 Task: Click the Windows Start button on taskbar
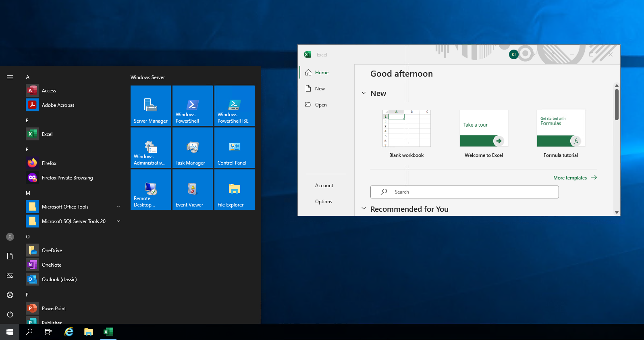(10, 332)
